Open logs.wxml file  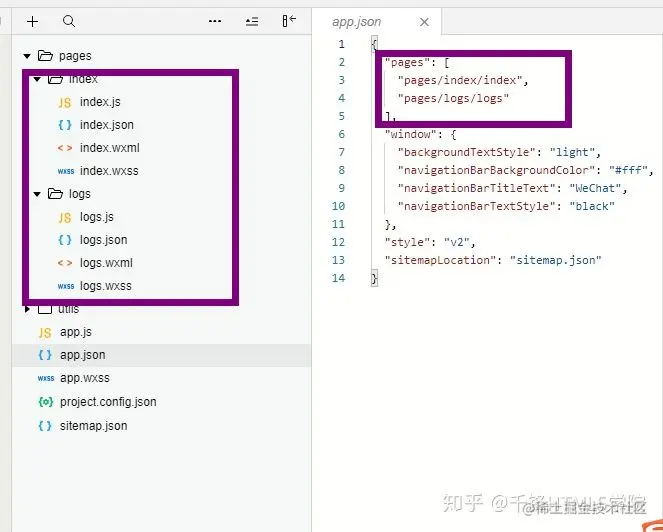pos(106,263)
